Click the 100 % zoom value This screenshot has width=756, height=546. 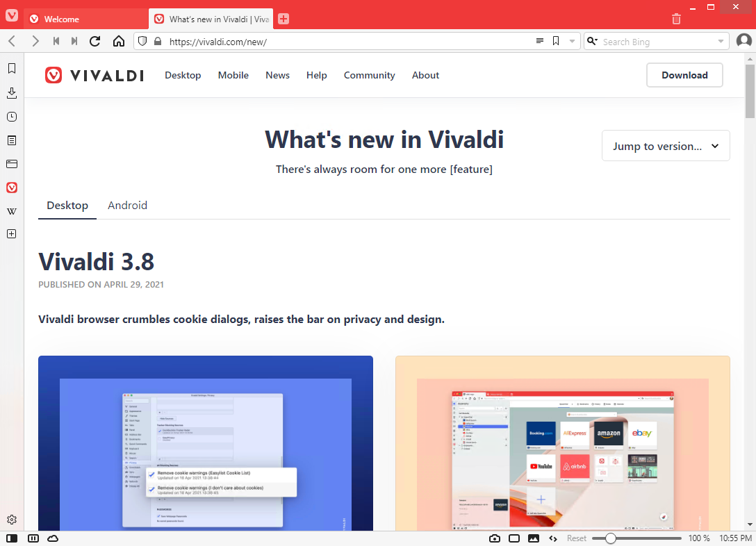699,538
